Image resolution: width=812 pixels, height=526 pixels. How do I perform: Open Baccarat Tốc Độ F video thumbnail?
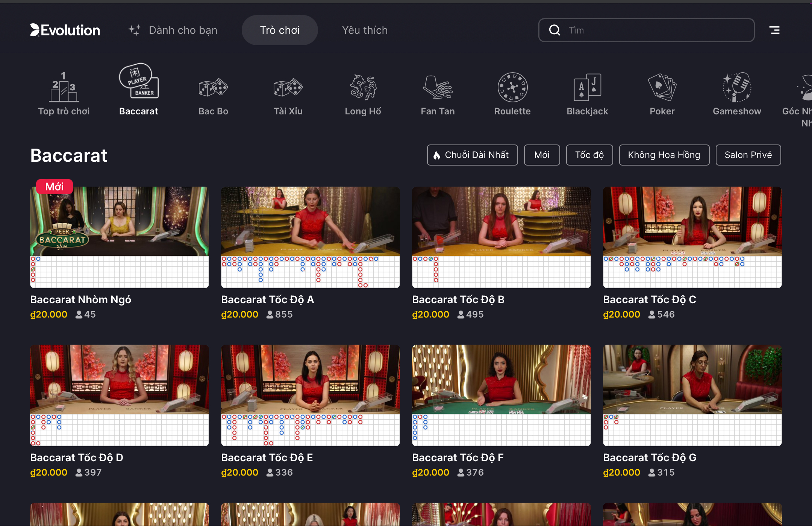pyautogui.click(x=501, y=379)
